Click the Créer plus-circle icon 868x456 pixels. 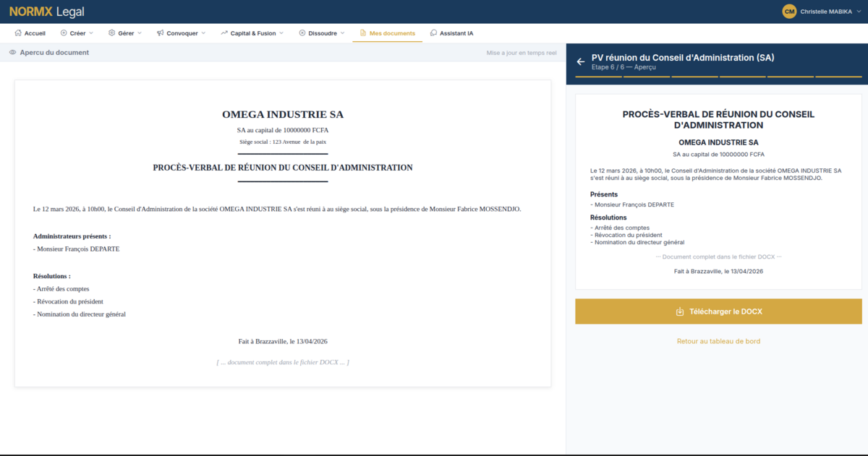(x=64, y=33)
